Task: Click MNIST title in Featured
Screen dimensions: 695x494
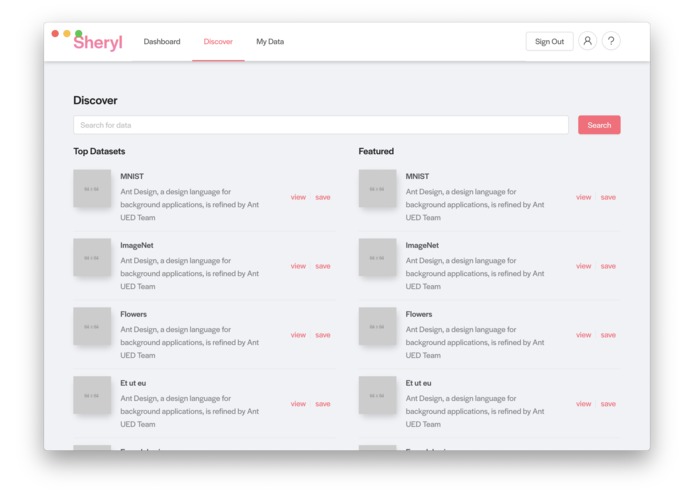Action: click(x=417, y=176)
